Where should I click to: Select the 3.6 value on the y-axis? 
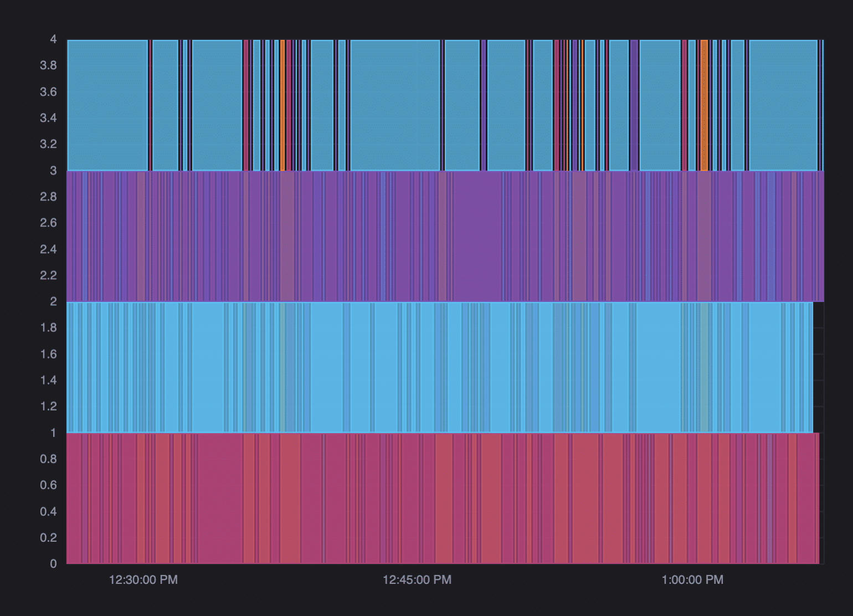48,92
